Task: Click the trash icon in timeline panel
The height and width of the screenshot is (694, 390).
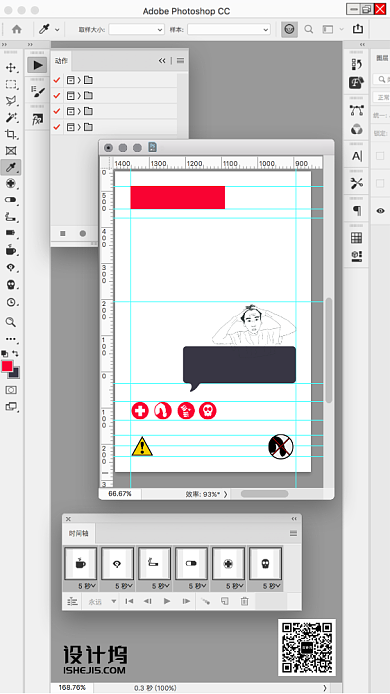Action: (x=244, y=601)
